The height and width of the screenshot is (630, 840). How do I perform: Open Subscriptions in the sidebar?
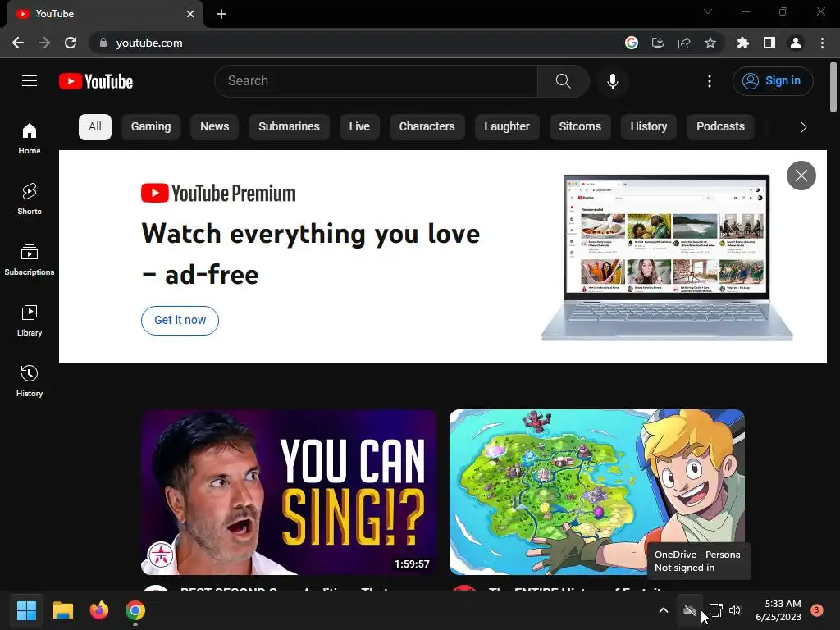(x=30, y=259)
